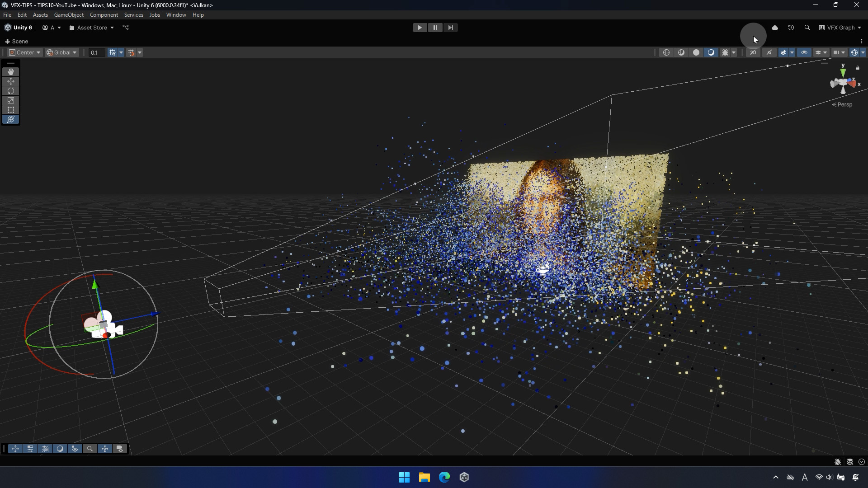Open the Unity Cloud icon

click(x=775, y=28)
